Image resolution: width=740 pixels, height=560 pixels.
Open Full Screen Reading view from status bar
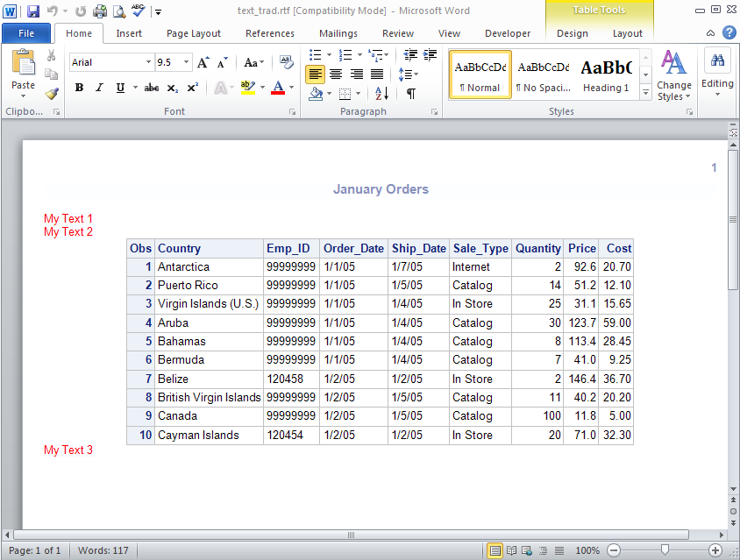point(511,550)
